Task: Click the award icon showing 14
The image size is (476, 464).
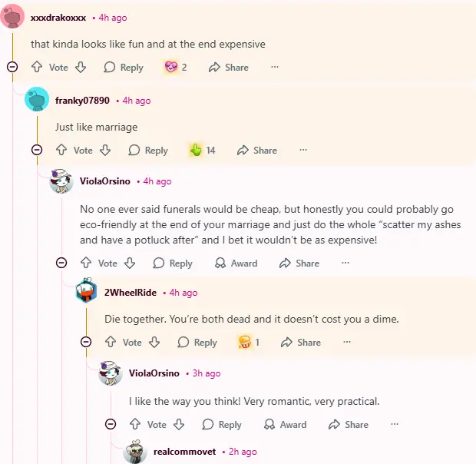Action: [196, 151]
